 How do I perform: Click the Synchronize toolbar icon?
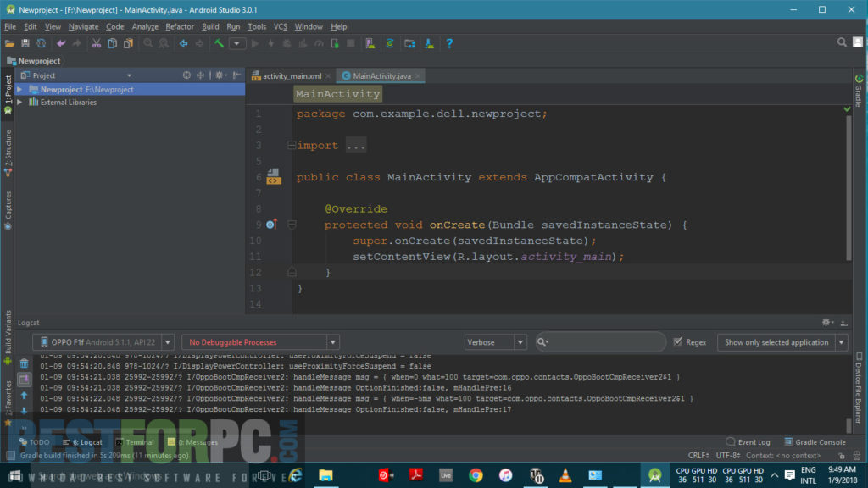coord(41,43)
